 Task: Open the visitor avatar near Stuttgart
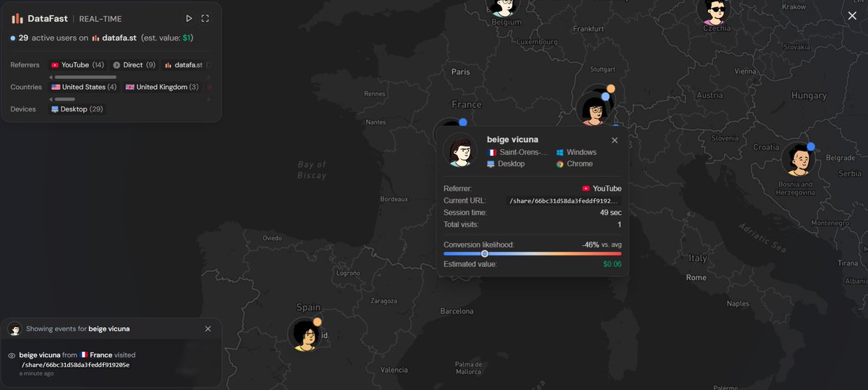click(x=594, y=109)
